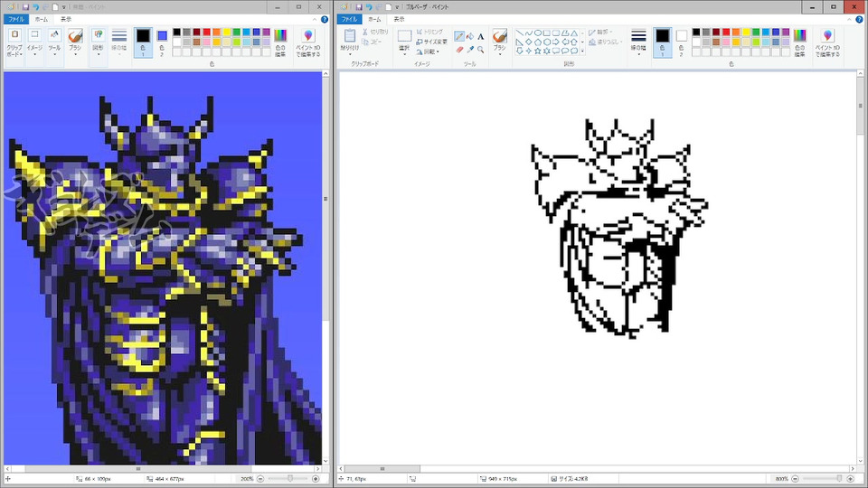Click zoom slider handle in left status bar
Viewport: 868px width, 488px height.
(290, 479)
